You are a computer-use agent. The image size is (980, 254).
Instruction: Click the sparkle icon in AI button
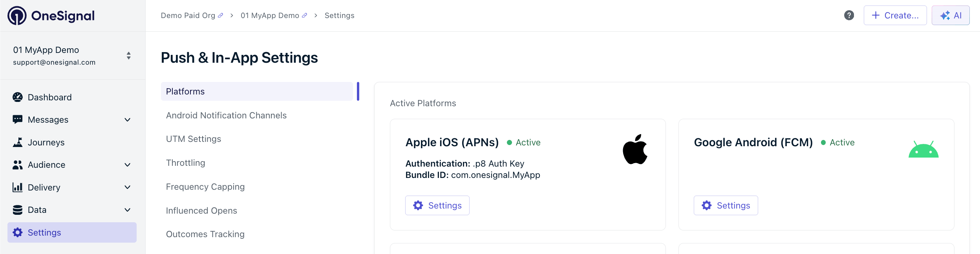[x=945, y=15]
